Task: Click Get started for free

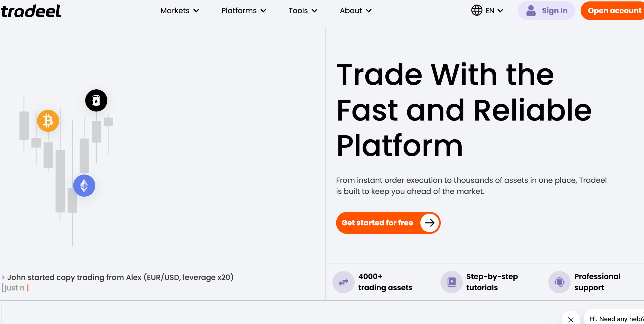Action: [377, 223]
